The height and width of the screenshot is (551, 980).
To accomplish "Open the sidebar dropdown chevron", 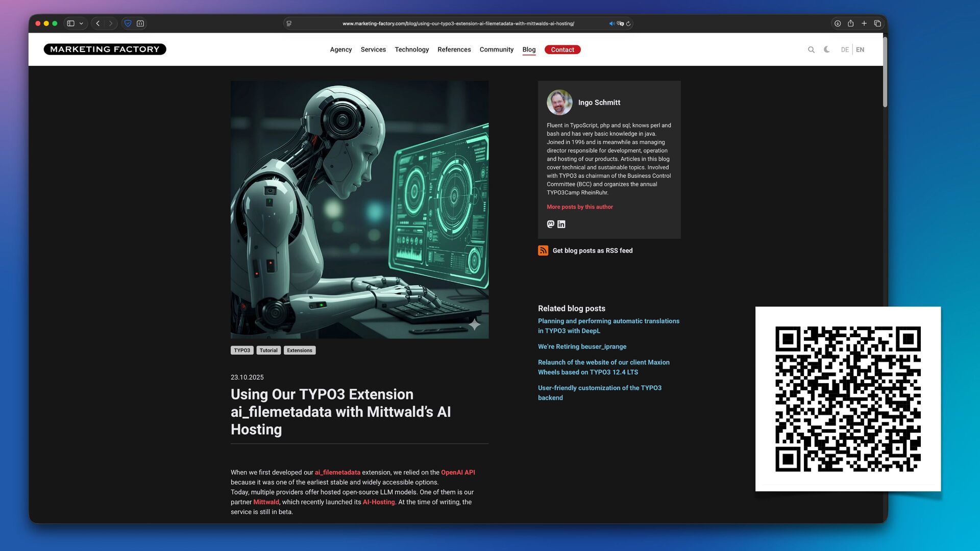I will [x=81, y=23].
